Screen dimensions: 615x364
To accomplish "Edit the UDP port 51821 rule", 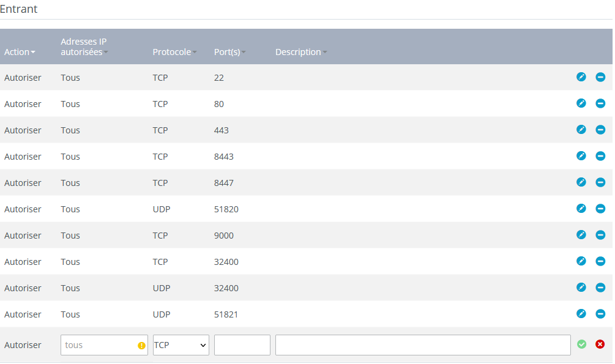I will pos(581,314).
